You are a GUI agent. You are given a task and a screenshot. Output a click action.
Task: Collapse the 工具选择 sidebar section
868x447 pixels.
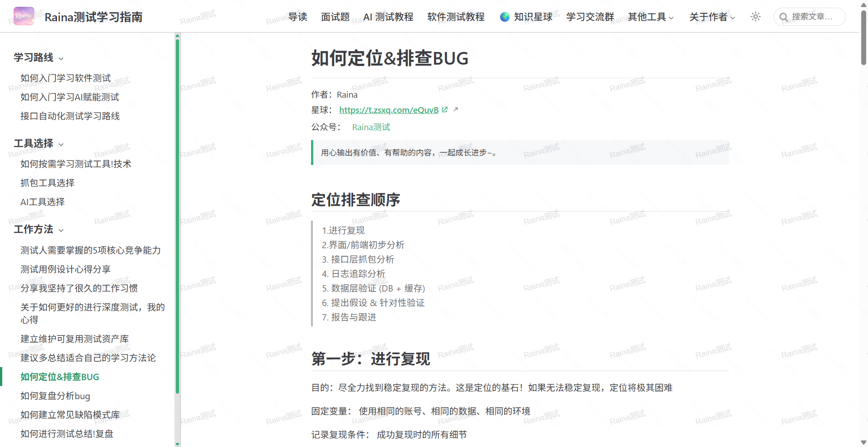coord(39,143)
